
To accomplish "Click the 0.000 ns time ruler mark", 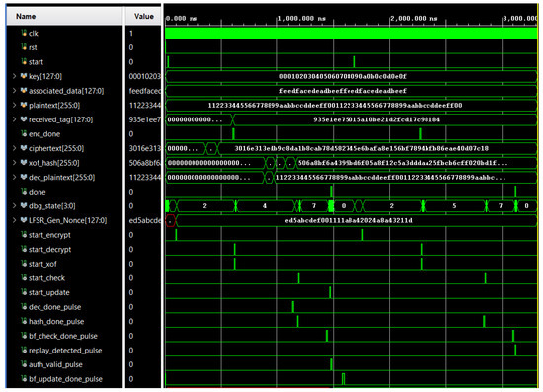I will click(182, 18).
